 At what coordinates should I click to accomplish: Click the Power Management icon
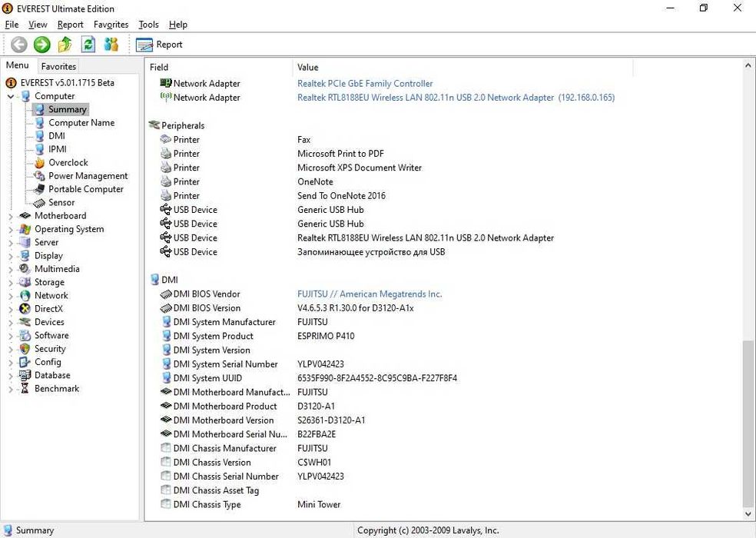[x=39, y=176]
